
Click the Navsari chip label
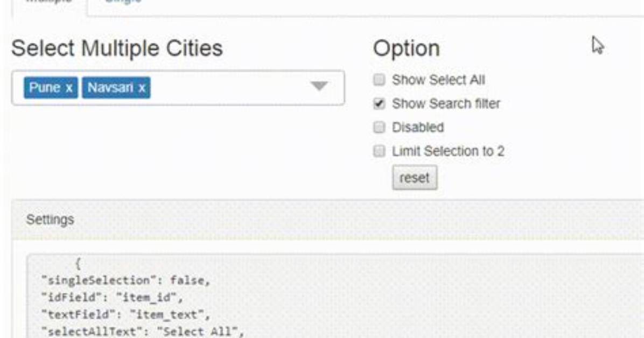(x=110, y=88)
